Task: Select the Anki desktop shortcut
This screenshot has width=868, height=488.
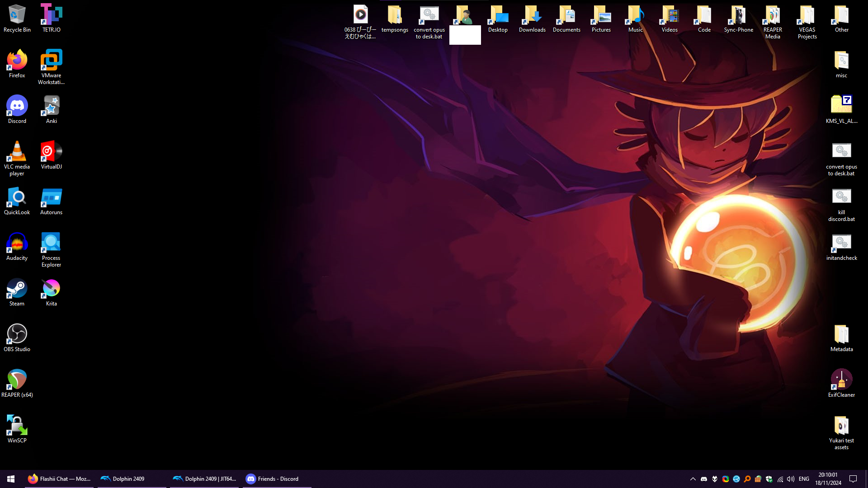Action: click(52, 110)
